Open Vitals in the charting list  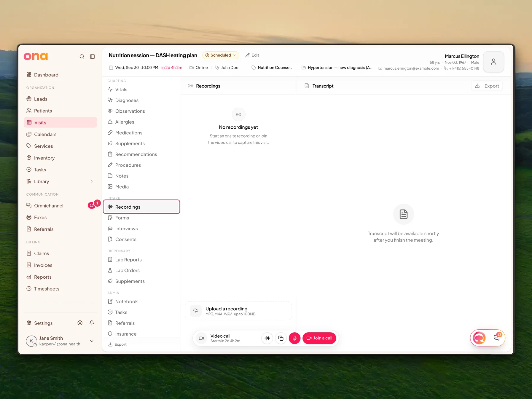coord(142,90)
